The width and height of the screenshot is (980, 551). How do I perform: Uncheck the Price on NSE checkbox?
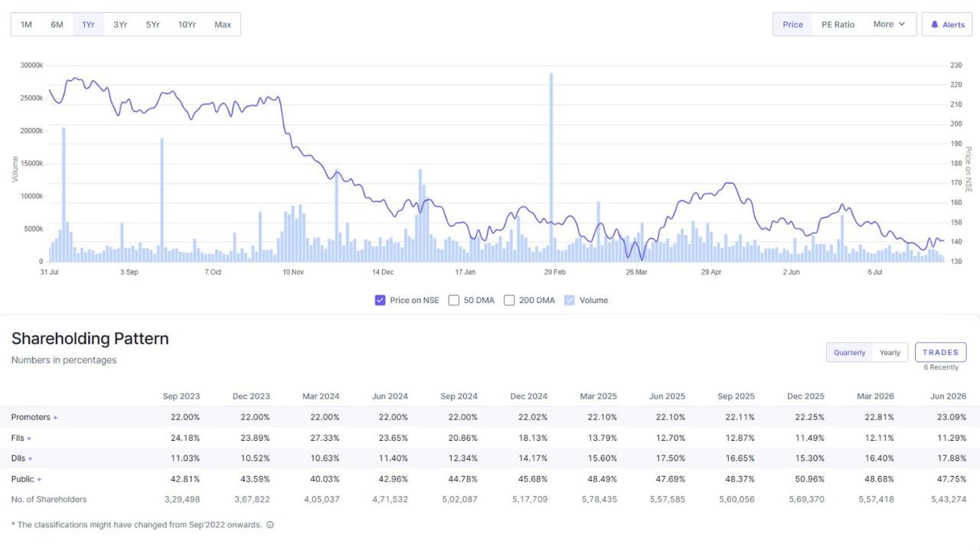tap(380, 300)
